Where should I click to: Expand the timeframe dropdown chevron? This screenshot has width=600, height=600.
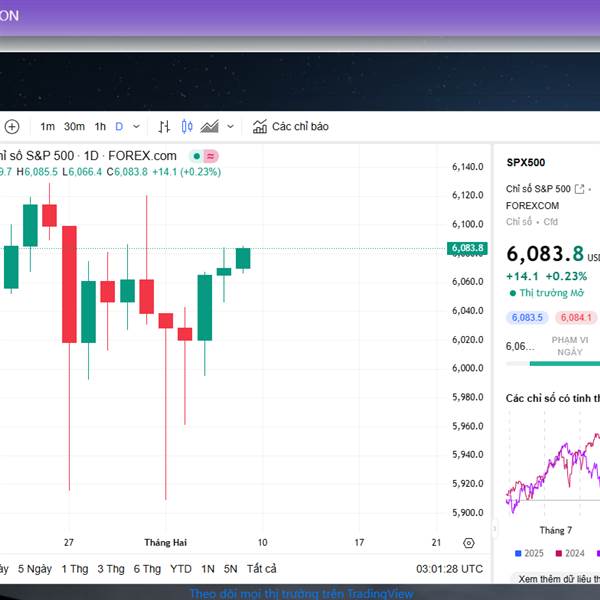[136, 127]
